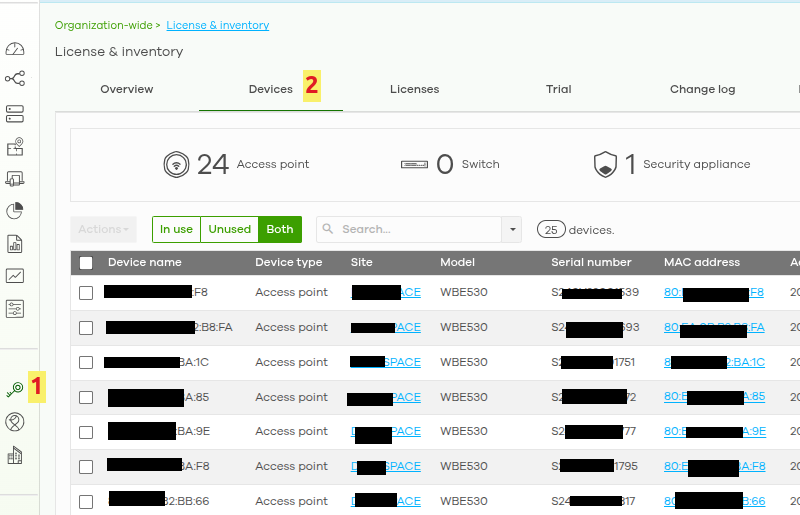
Task: Check the row with device name ending A:85
Action: tap(86, 397)
